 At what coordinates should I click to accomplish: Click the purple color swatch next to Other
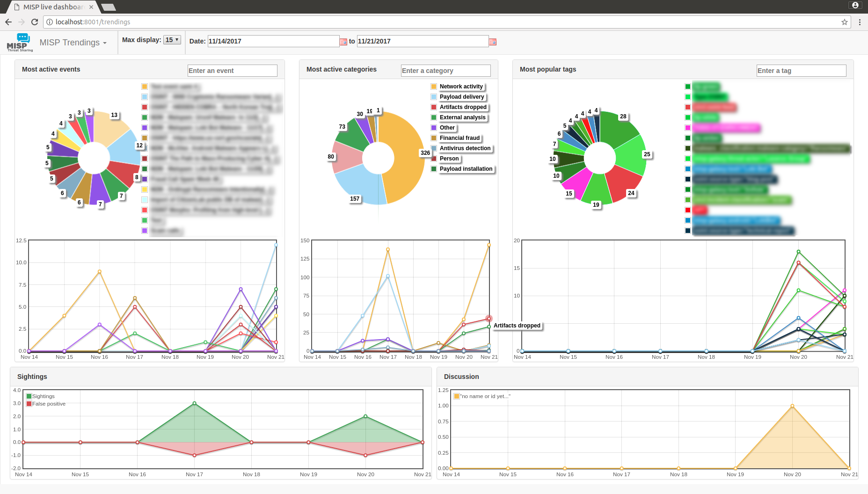tap(433, 127)
